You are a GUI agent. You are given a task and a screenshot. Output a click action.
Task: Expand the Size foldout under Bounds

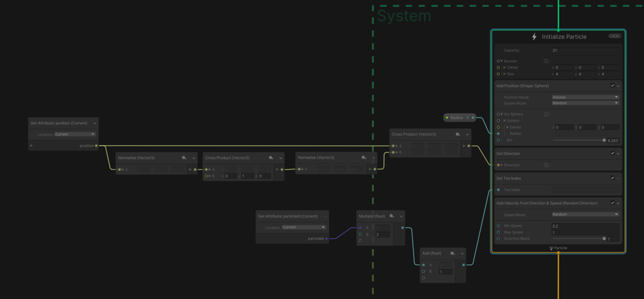point(504,74)
